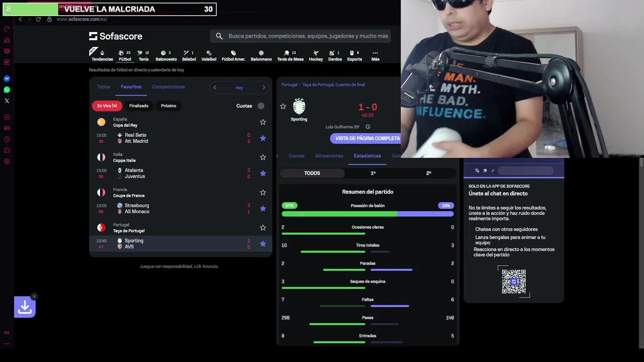Image resolution: width=644 pixels, height=362 pixels.
Task: Open the Dardos sport category
Action: pos(335,55)
